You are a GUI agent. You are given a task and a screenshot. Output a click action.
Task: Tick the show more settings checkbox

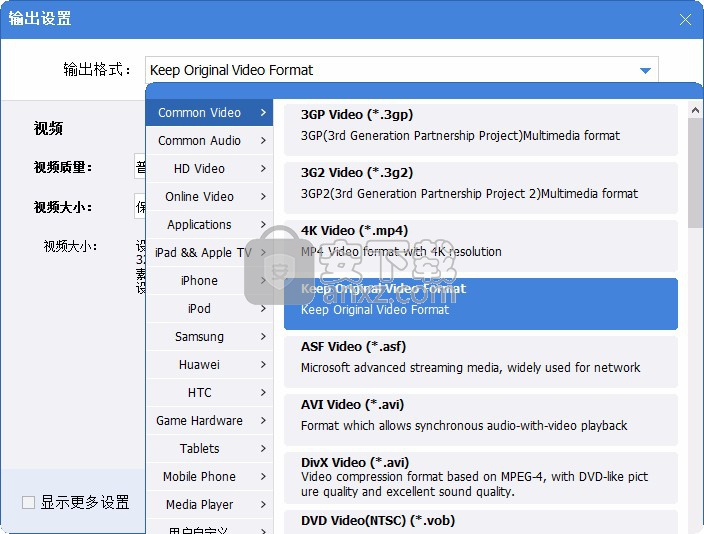pos(28,502)
